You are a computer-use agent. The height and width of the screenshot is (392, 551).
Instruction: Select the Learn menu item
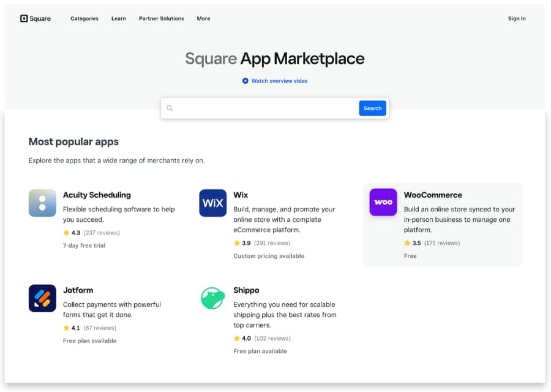pos(118,19)
